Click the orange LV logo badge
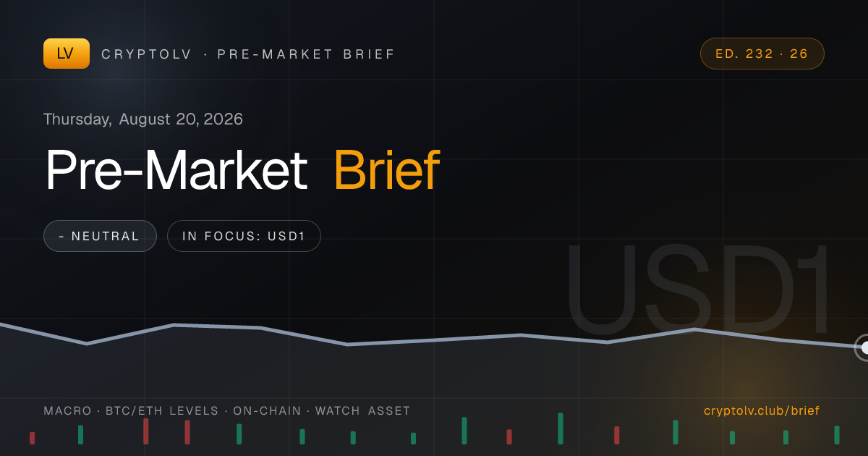Image resolution: width=868 pixels, height=456 pixels. point(67,54)
